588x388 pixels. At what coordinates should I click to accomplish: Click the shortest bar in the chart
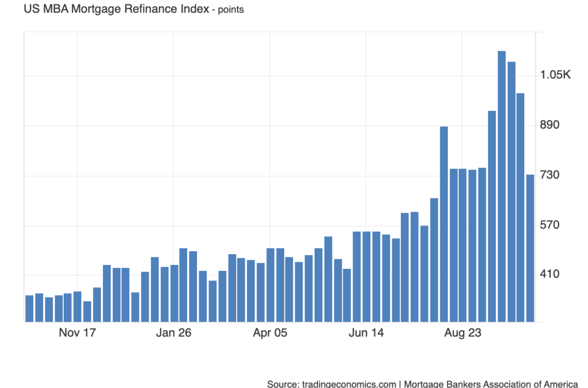[x=87, y=311]
